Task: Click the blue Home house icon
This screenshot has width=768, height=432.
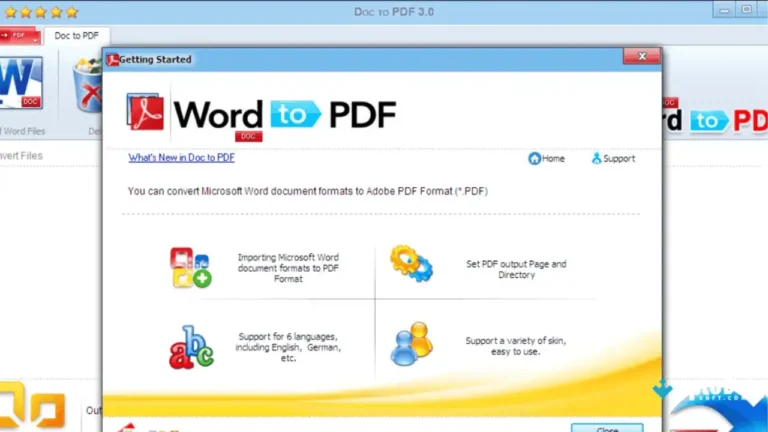Action: click(x=534, y=159)
